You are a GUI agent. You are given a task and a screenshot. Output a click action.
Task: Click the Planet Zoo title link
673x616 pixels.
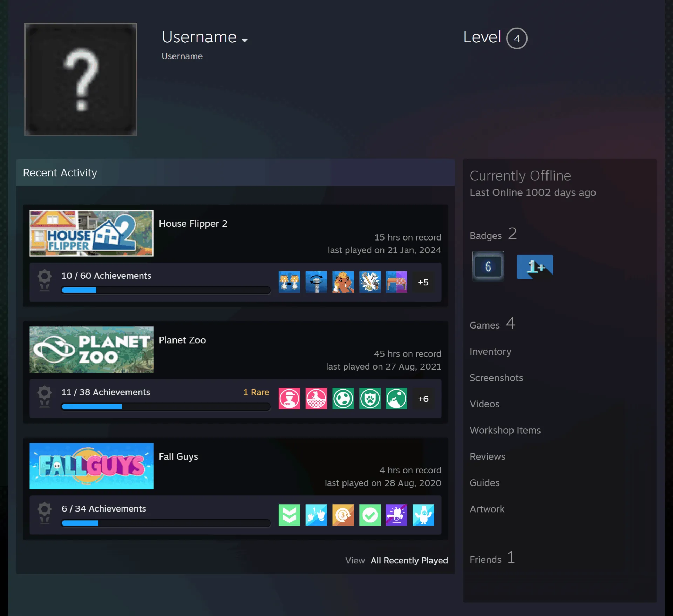182,340
